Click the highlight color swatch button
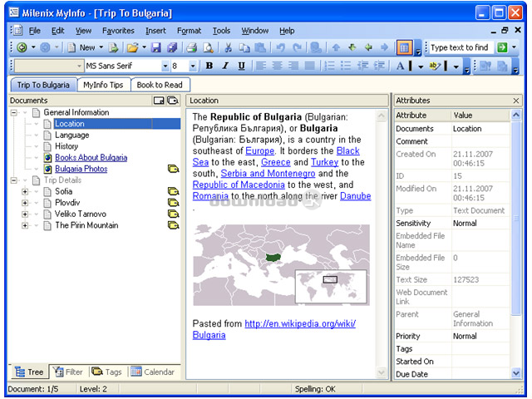The image size is (532, 399). 438,66
